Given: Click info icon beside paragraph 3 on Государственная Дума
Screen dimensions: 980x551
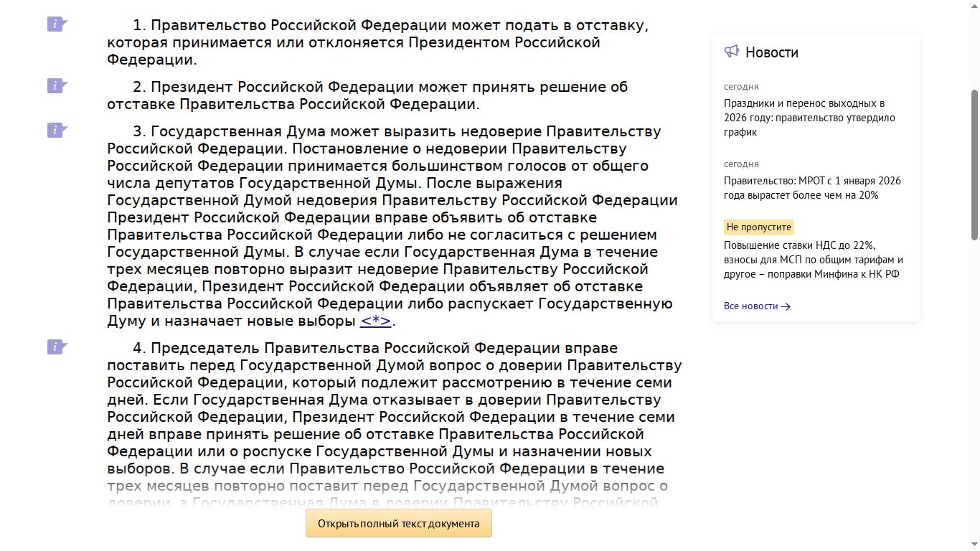Looking at the screenshot, I should click(x=57, y=131).
